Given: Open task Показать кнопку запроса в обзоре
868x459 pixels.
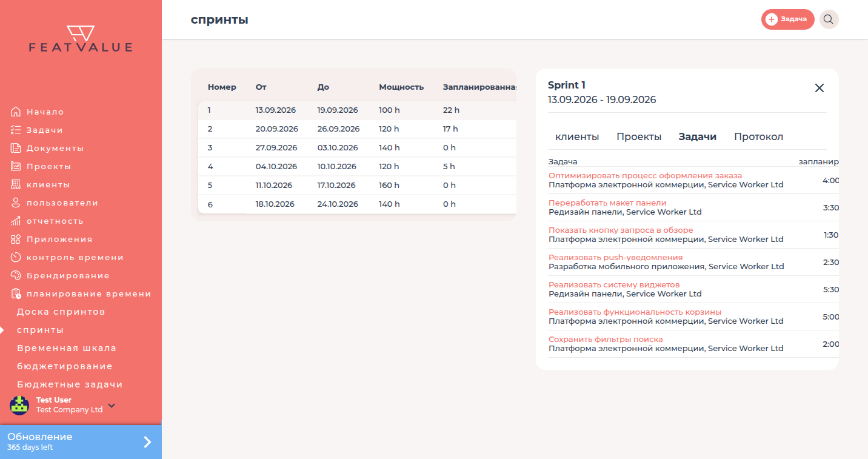Looking at the screenshot, I should pyautogui.click(x=621, y=230).
